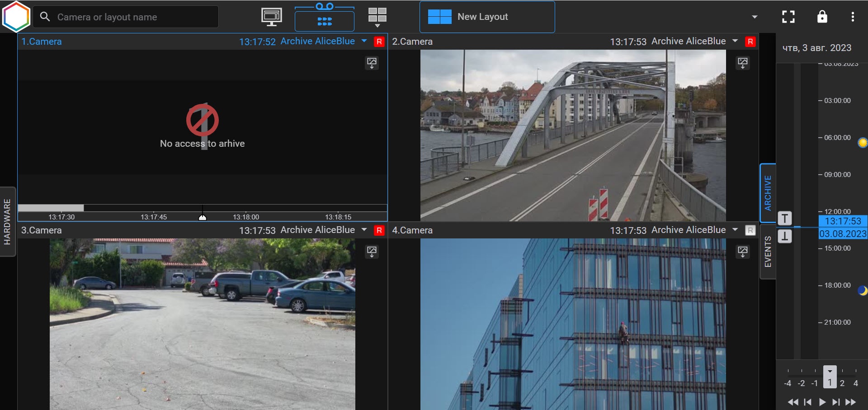Set playback speed slider to 2
This screenshot has height=410, width=868.
[x=842, y=383]
